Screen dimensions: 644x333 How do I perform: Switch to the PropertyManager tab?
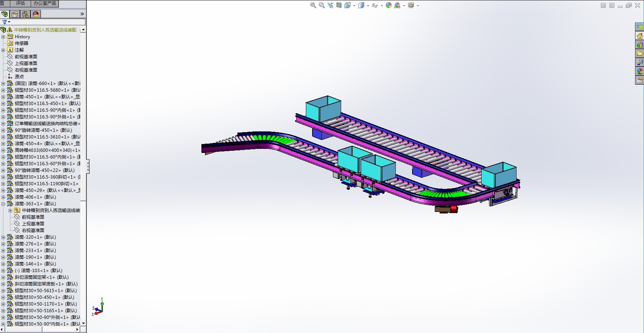tap(15, 14)
